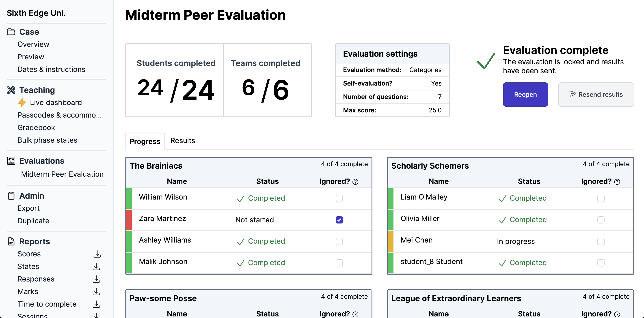644x318 pixels.
Task: Click Ignored help icon in Brainiacs table
Action: click(x=355, y=182)
